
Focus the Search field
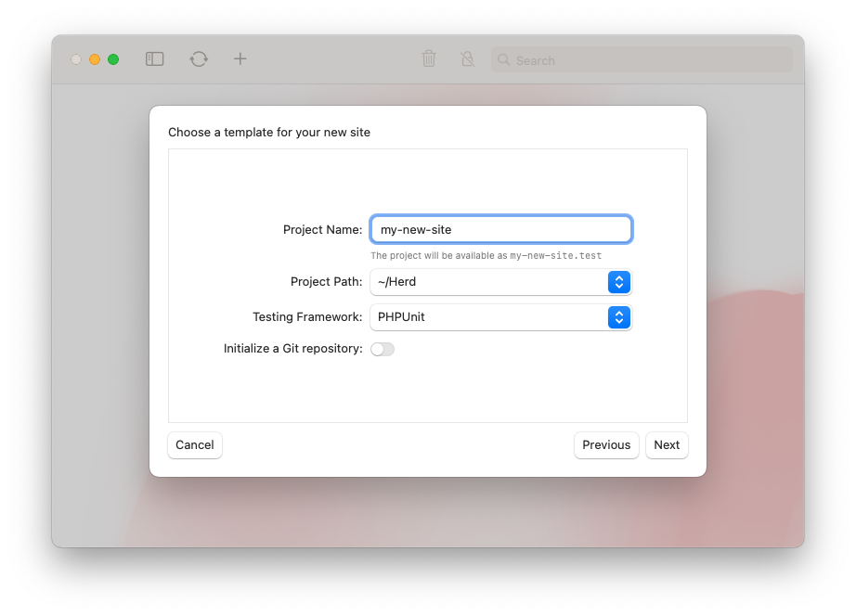[642, 60]
